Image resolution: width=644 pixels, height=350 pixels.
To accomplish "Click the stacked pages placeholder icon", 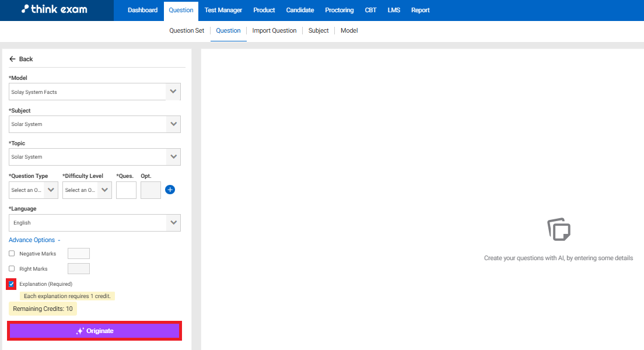I will click(x=558, y=229).
